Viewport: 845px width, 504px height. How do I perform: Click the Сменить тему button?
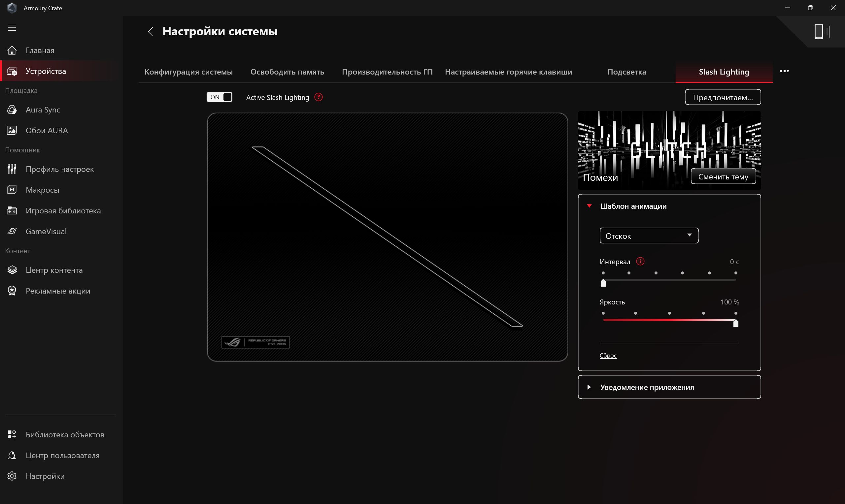(x=723, y=176)
